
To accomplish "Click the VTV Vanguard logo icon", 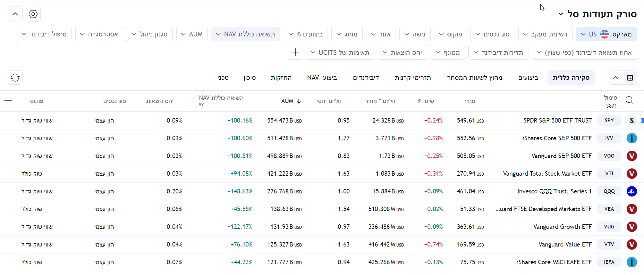I will click(632, 244).
